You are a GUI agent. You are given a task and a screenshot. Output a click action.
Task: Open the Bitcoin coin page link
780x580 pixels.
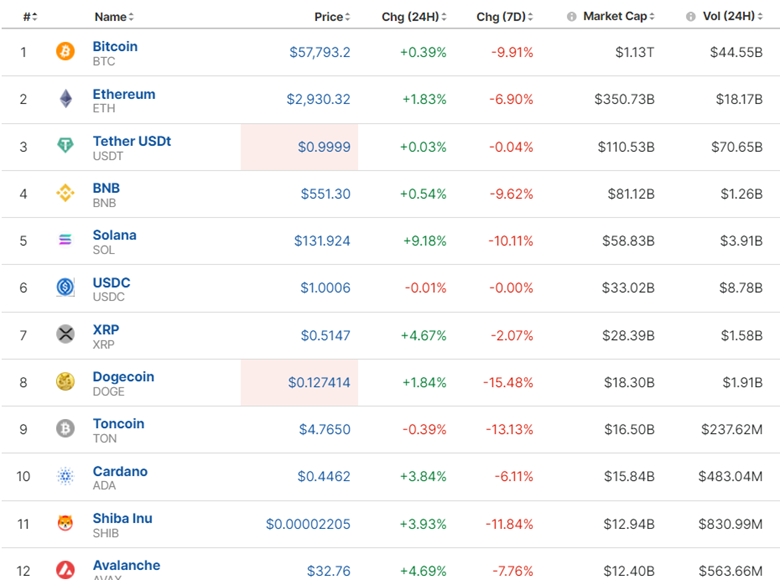pos(115,46)
